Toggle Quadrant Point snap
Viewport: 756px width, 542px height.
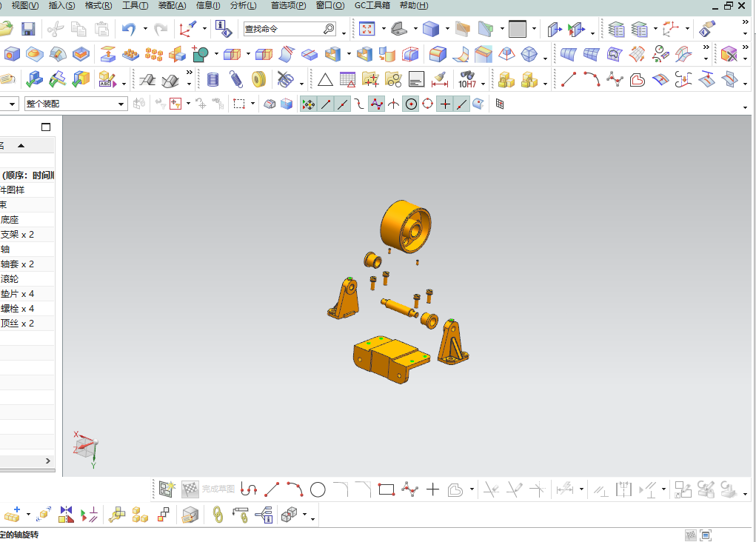[x=428, y=104]
